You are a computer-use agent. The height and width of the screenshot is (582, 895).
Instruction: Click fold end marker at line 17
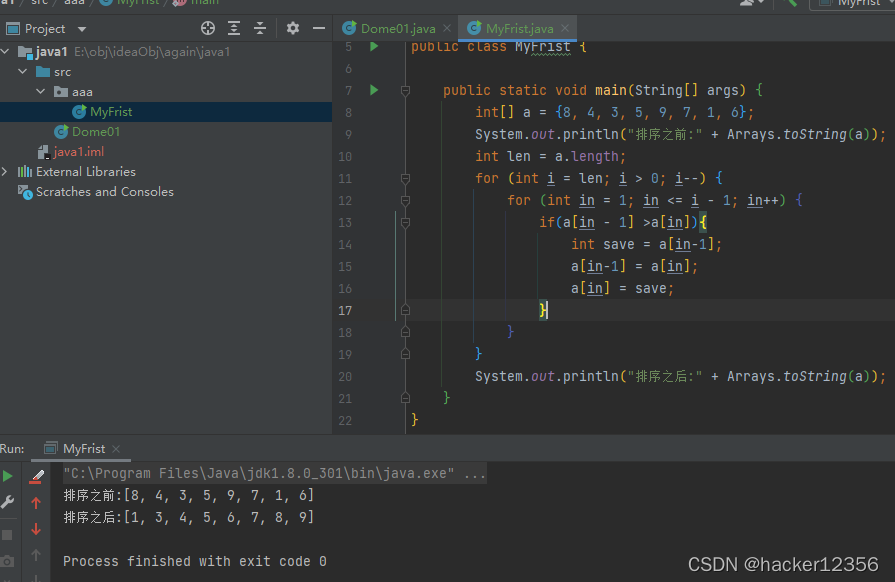pos(405,310)
